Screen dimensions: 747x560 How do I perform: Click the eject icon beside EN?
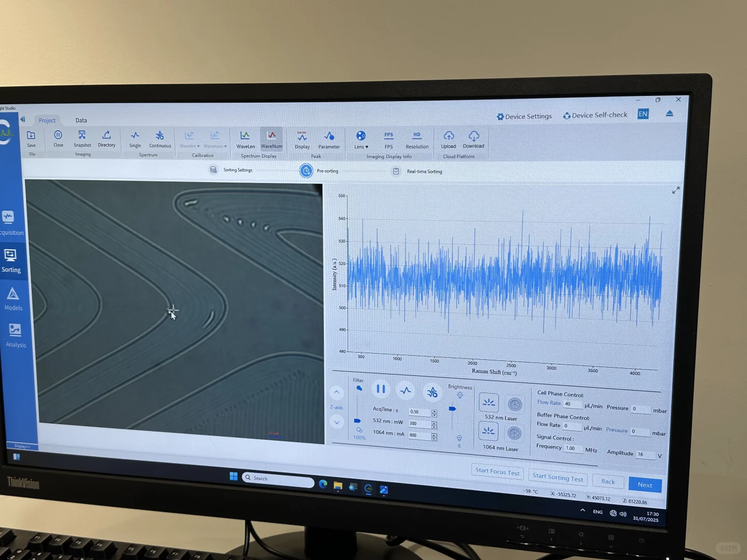(669, 113)
